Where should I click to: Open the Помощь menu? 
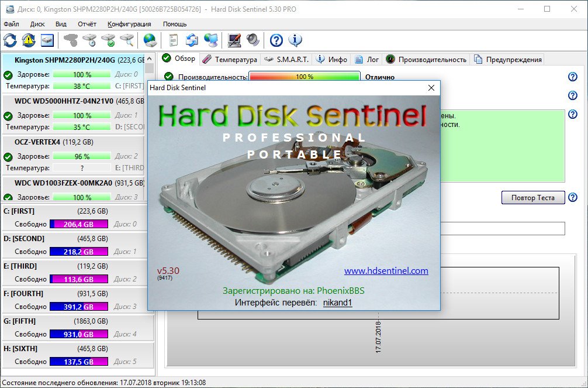click(175, 24)
